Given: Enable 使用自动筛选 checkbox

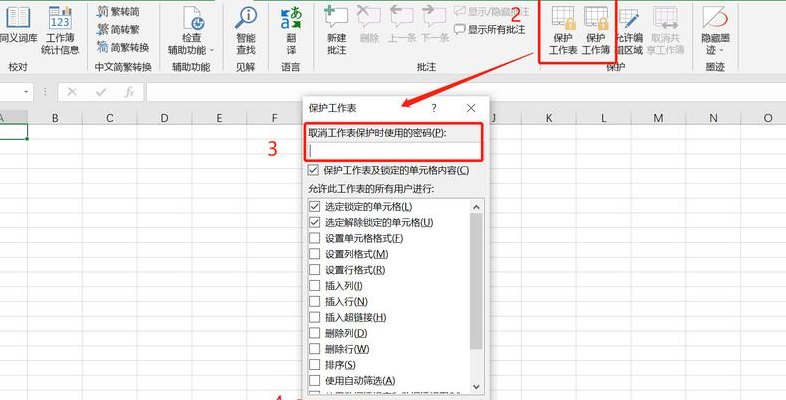Looking at the screenshot, I should coord(314,380).
